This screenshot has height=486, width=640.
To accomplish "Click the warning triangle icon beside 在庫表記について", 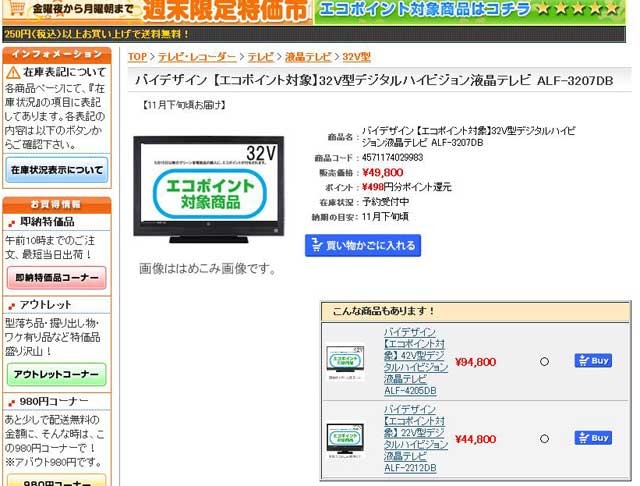I will click(x=13, y=73).
